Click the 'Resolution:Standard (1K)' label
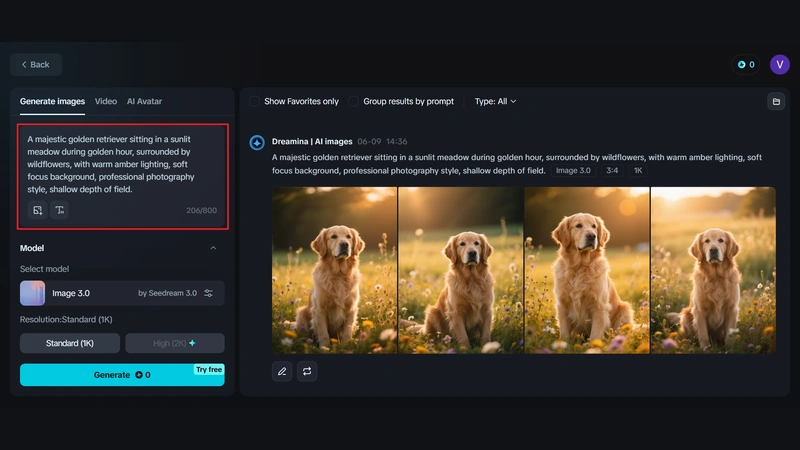This screenshot has height=450, width=800. coord(66,319)
